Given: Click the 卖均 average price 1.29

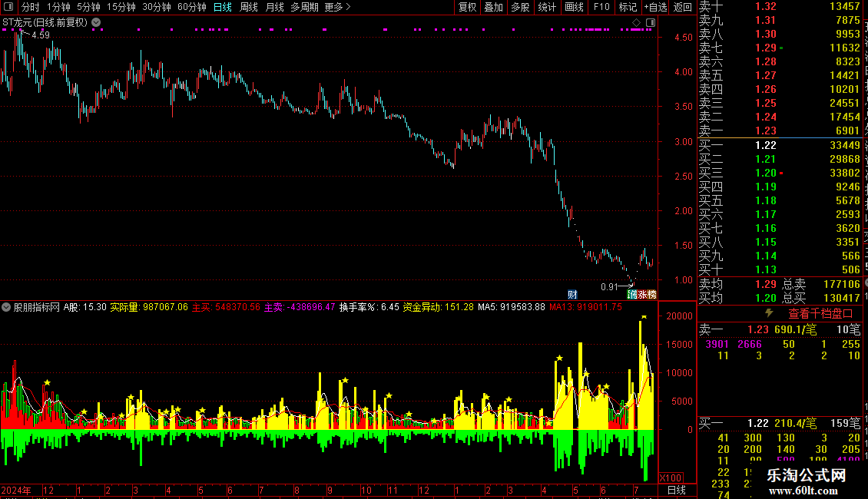Looking at the screenshot, I should tap(766, 284).
